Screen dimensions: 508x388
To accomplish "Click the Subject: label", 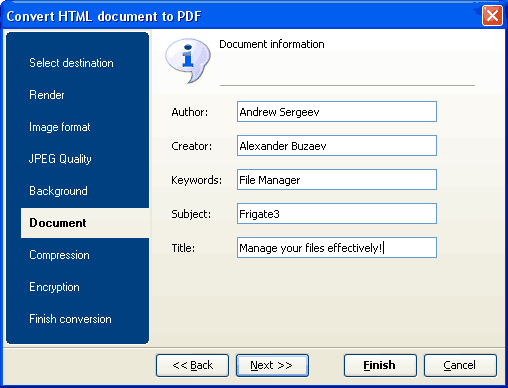I will click(191, 214).
